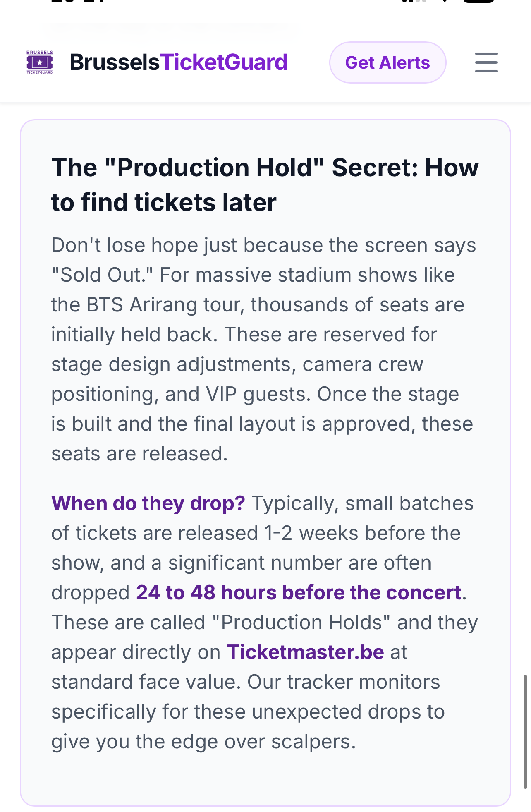This screenshot has width=531, height=812.
Task: Click the star inside the ticket logo
Action: (x=39, y=62)
